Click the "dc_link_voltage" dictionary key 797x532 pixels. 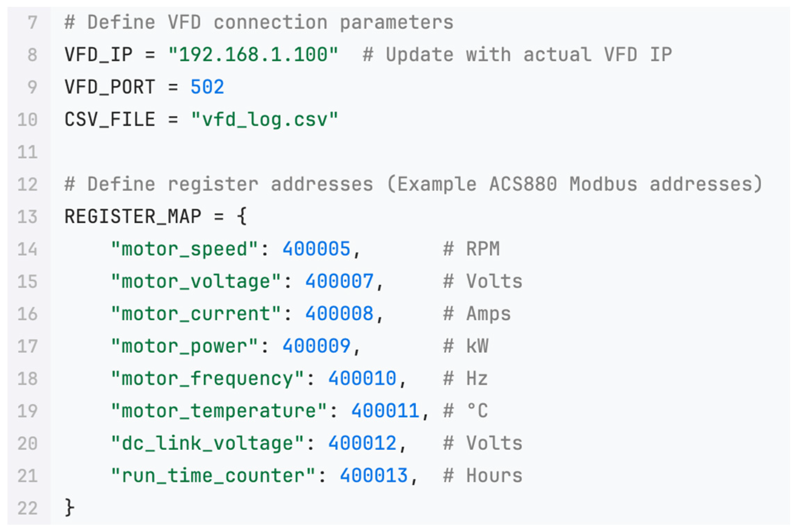pos(207,443)
